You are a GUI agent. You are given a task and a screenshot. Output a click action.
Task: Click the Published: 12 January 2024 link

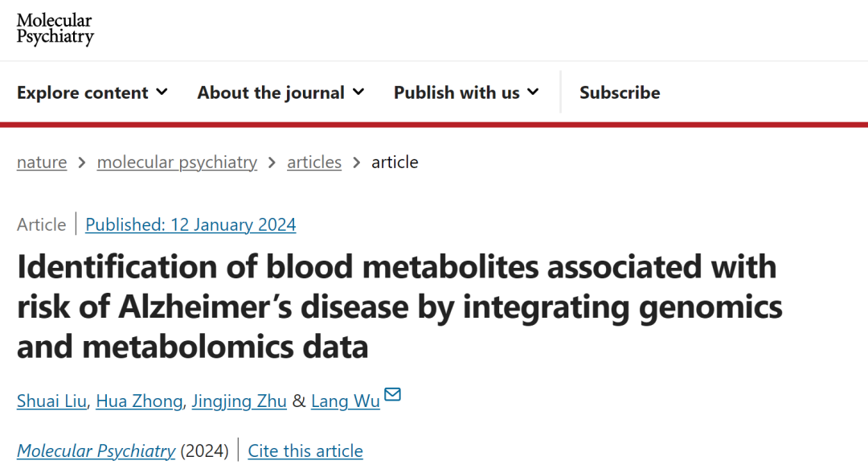point(190,225)
